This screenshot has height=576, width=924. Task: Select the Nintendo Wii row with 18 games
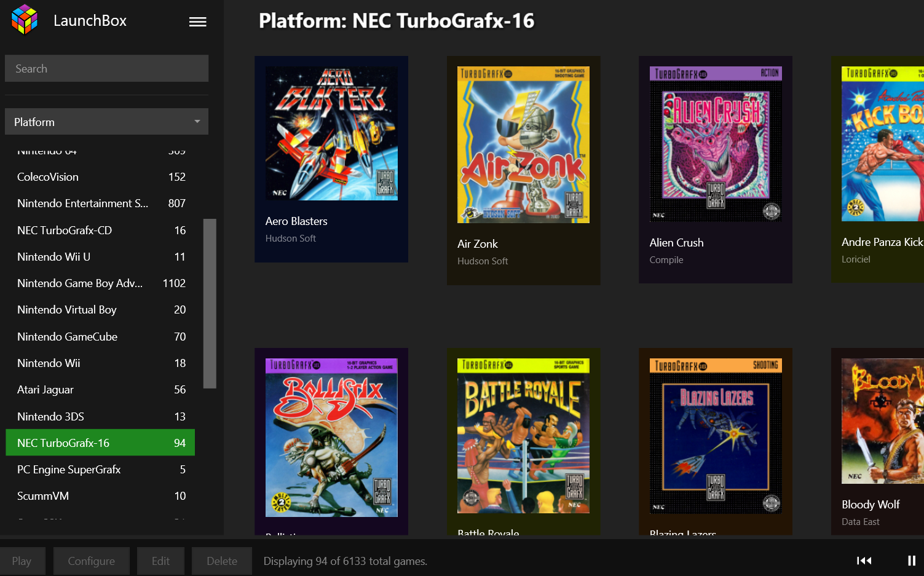point(100,363)
